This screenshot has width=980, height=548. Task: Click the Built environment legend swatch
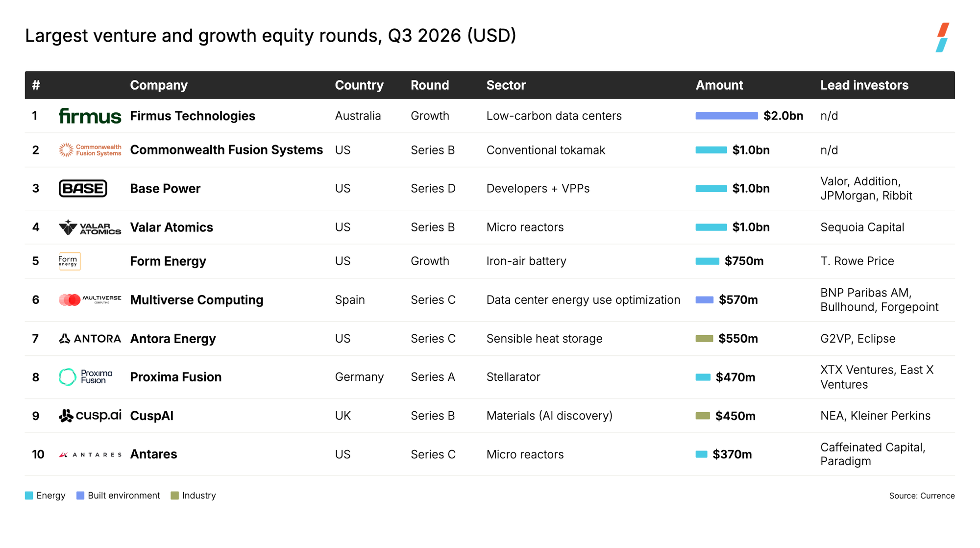click(80, 496)
